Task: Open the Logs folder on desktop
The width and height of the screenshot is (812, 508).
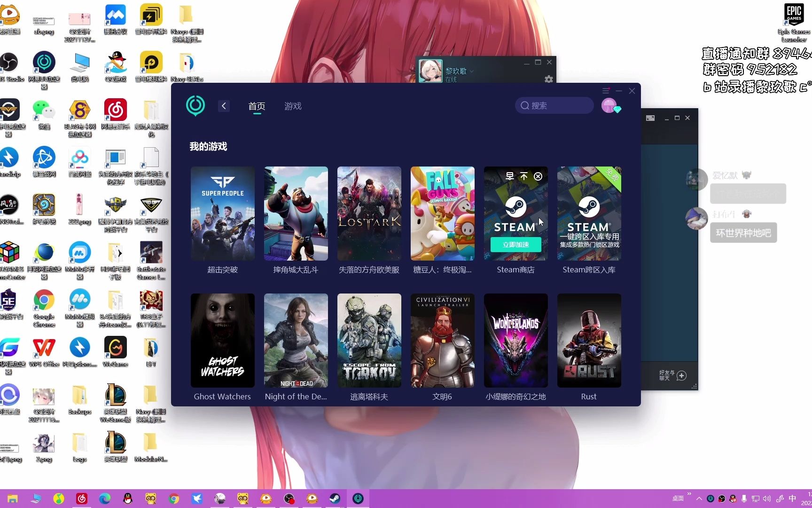Action: pos(80,447)
